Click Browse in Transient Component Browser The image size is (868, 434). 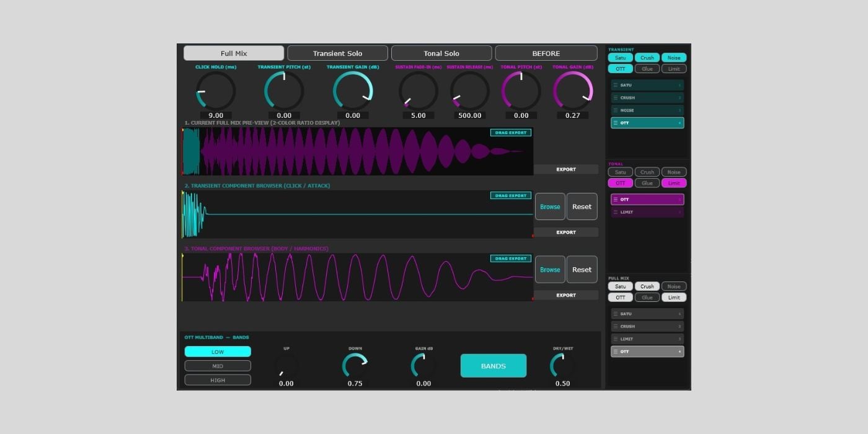(x=550, y=206)
